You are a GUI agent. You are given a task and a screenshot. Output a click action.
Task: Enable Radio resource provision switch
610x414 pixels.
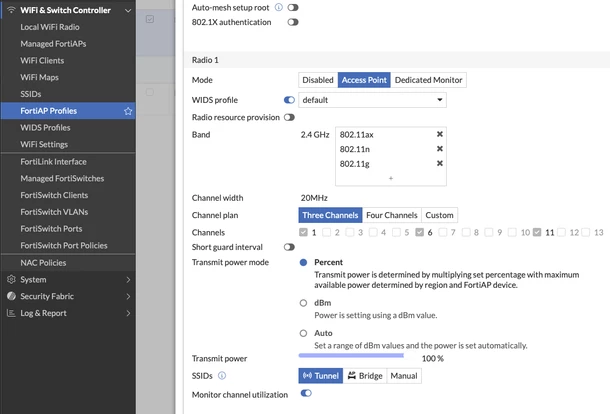(x=289, y=118)
